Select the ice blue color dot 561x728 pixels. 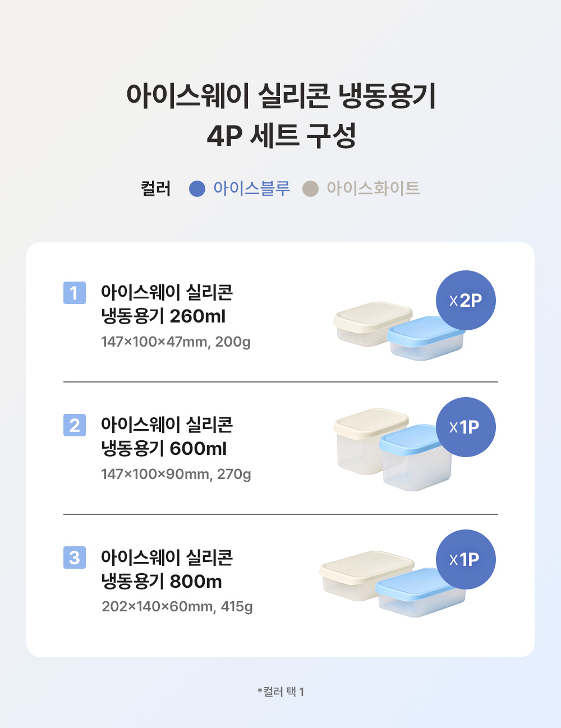click(x=197, y=189)
